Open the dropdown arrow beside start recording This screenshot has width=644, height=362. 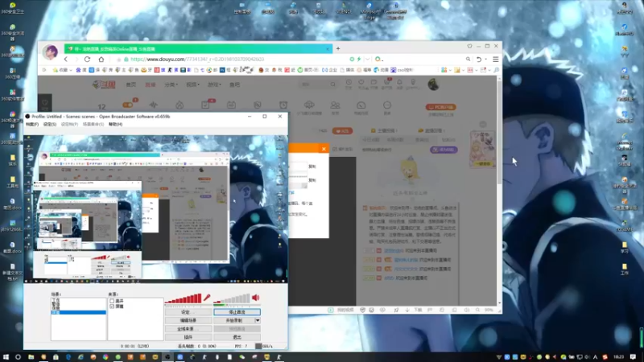[258, 320]
